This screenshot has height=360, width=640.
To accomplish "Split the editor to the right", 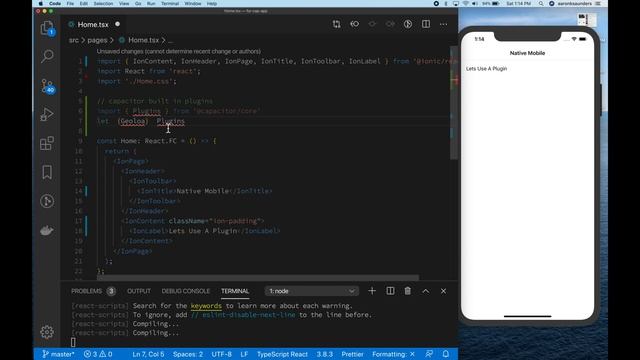I will point(426,24).
